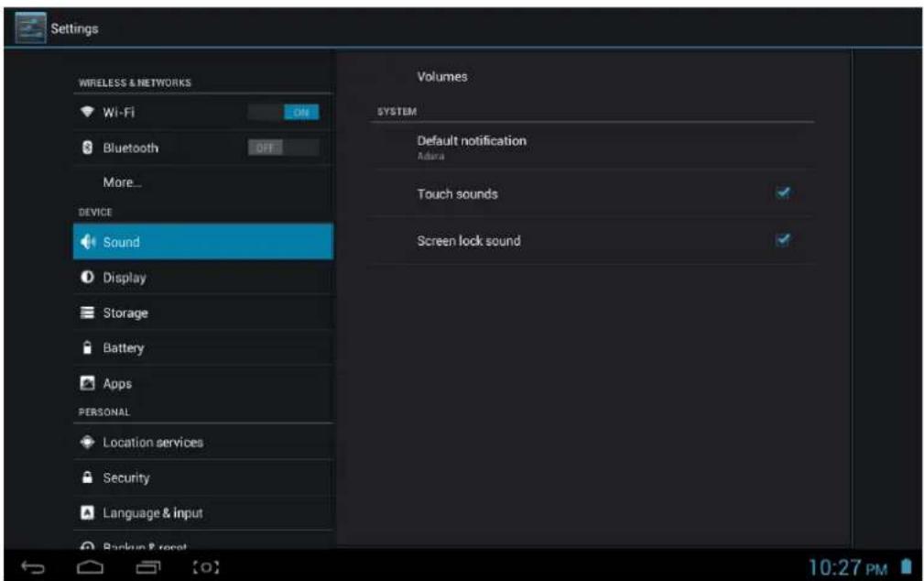Choose Default notification sound
Viewport: 924px width, 581px height.
592,147
